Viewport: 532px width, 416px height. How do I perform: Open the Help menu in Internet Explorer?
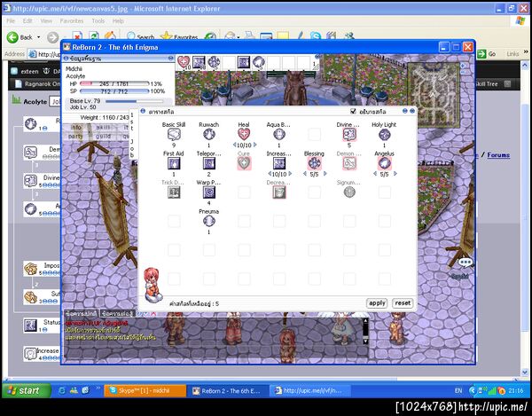118,20
